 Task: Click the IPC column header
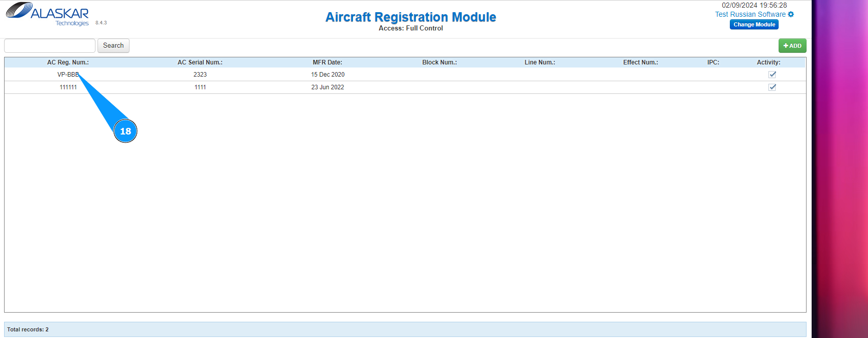(713, 62)
